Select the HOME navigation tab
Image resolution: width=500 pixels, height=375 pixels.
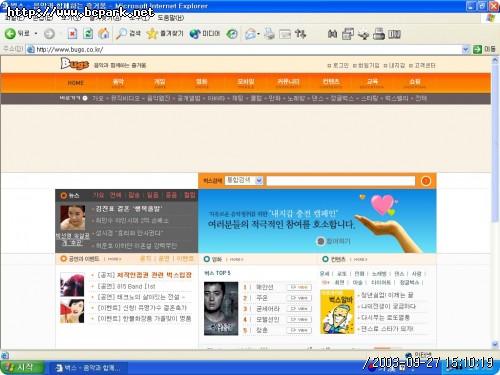point(76,83)
